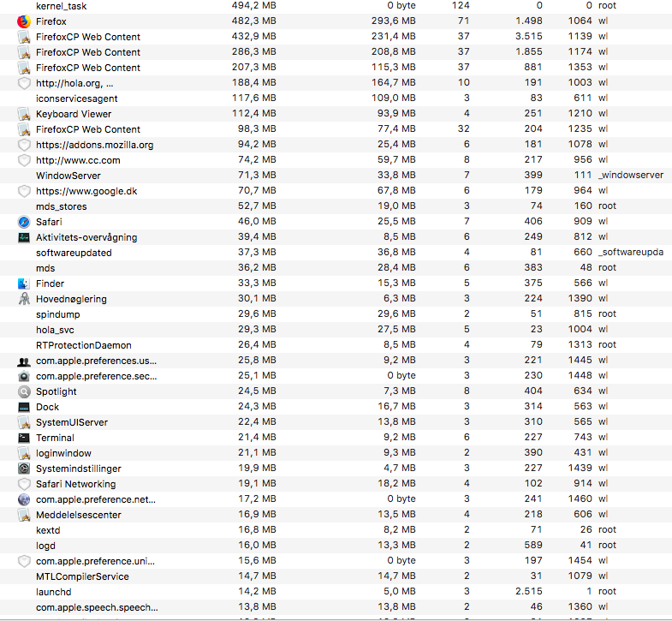Click the 482,3 MB memory value
Screen dimensions: 672x621
(x=253, y=21)
